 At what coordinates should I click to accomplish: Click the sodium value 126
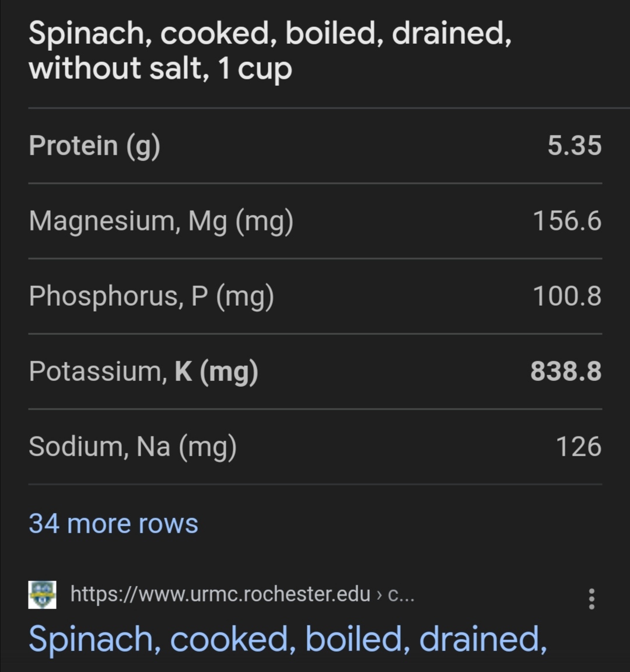pyautogui.click(x=579, y=447)
